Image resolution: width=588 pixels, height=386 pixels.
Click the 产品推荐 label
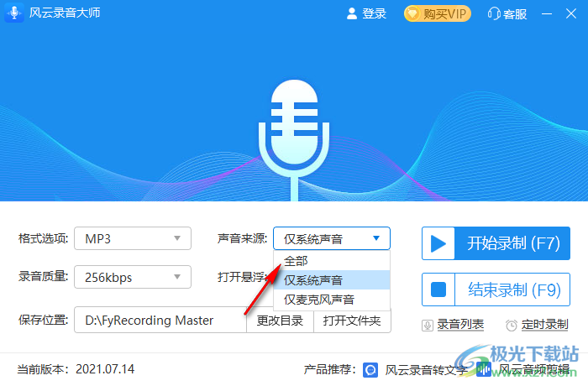(330, 369)
